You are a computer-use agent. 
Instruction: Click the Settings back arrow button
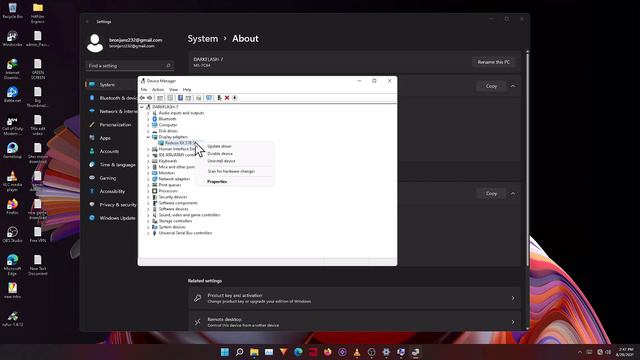[87, 22]
